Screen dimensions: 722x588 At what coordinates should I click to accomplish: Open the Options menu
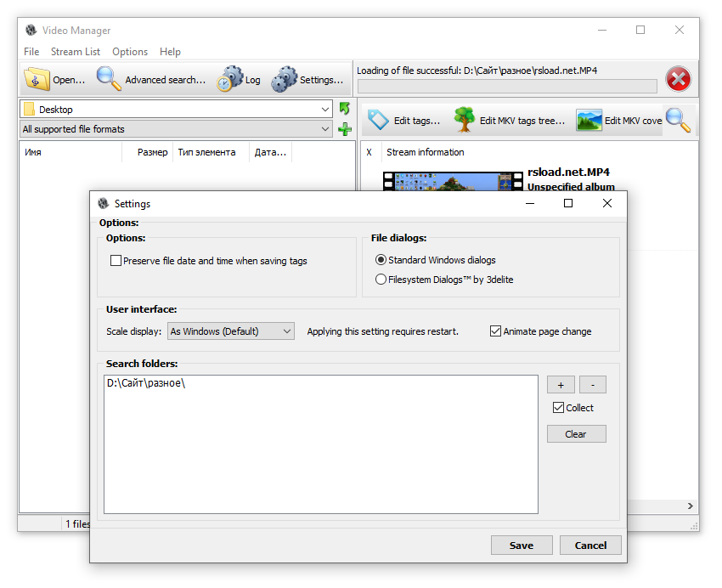pyautogui.click(x=129, y=52)
